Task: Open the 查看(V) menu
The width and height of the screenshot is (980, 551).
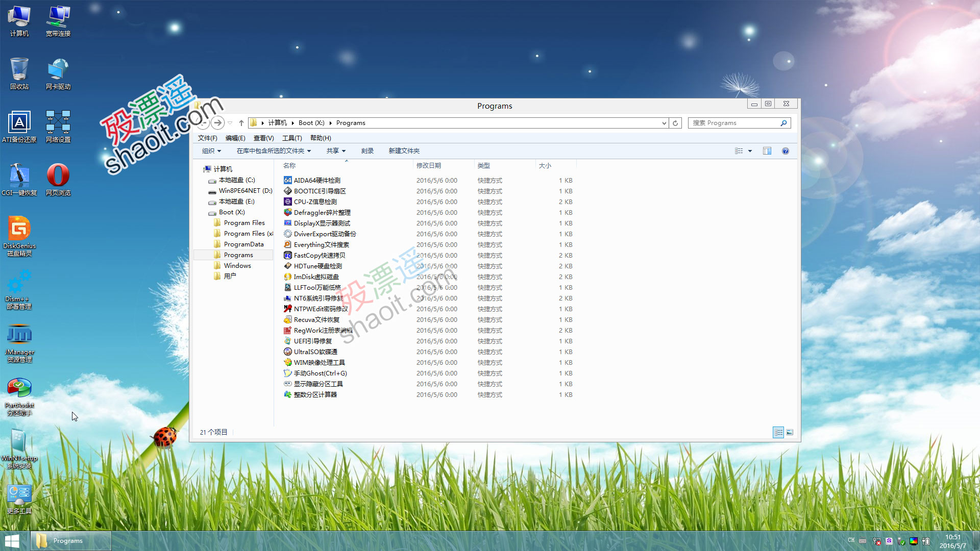Action: 263,138
